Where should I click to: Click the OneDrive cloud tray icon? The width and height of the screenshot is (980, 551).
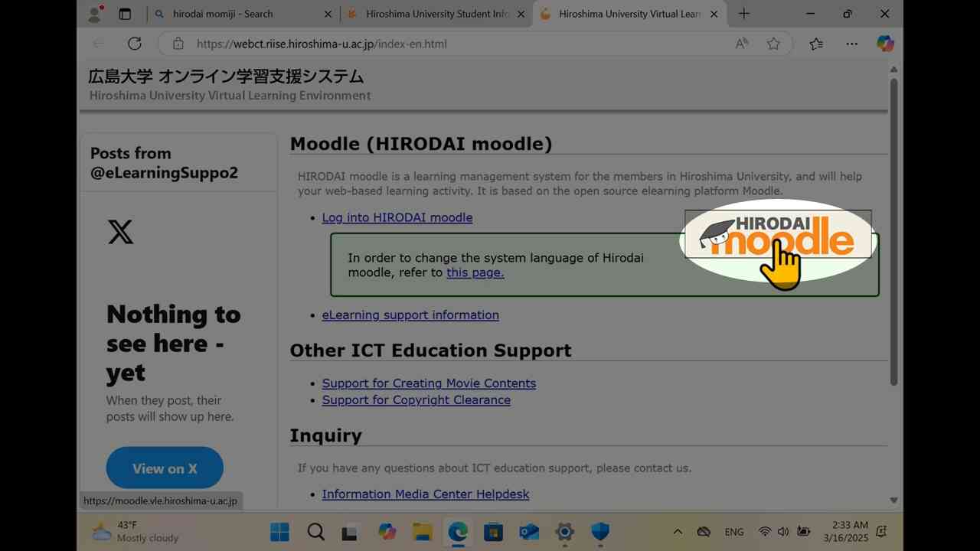point(704,532)
